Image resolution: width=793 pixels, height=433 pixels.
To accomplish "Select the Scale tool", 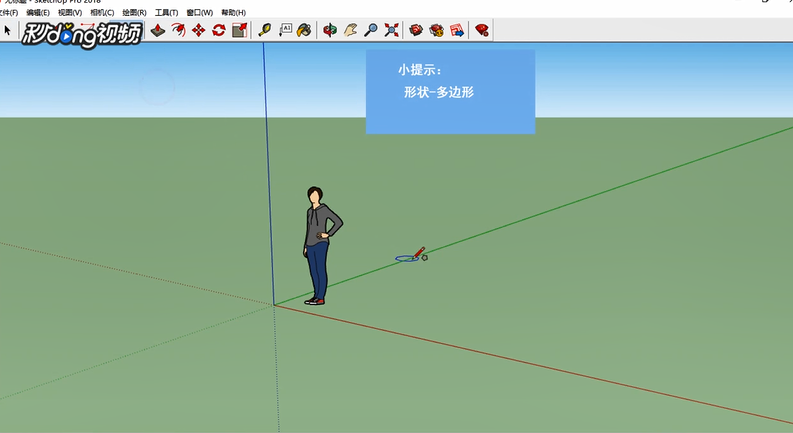I will pos(240,30).
